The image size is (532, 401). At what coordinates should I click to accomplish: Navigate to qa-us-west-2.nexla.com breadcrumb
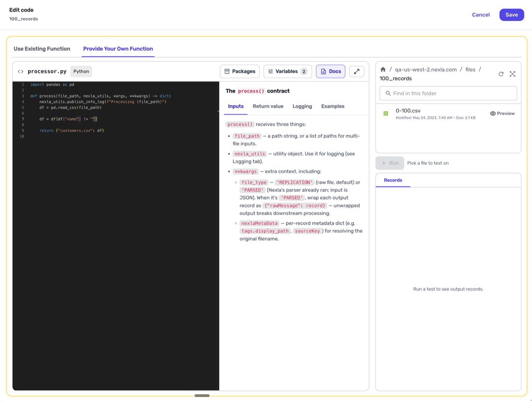426,69
